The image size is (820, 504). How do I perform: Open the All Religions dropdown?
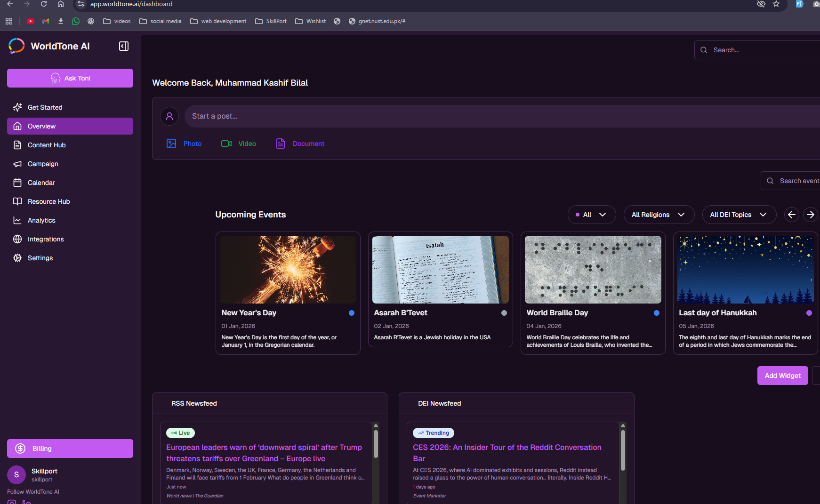point(659,215)
